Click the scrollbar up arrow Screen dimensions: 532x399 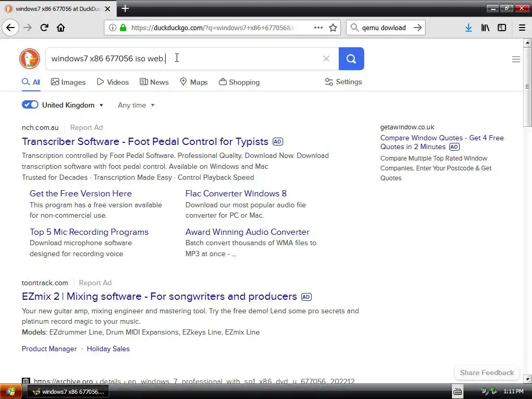point(527,43)
